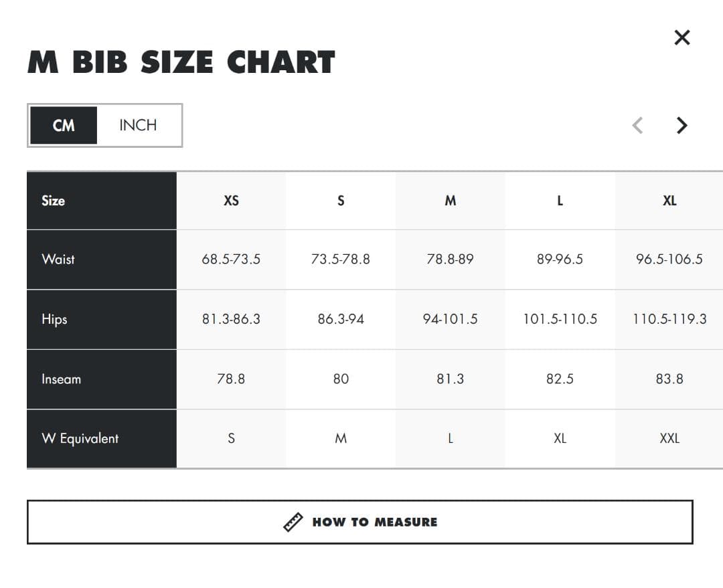The height and width of the screenshot is (588, 723).
Task: Open the How To Measure guide
Action: (x=360, y=522)
